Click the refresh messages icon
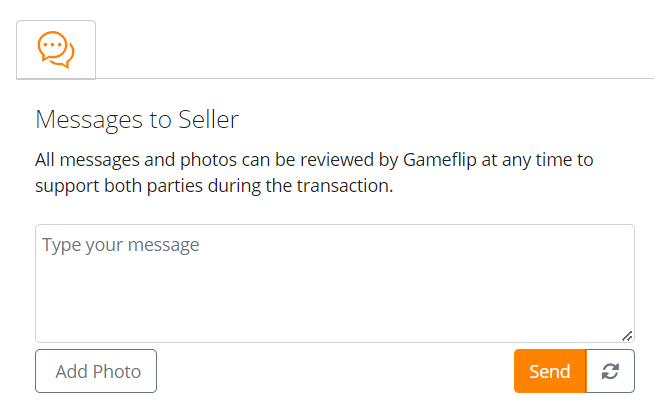Viewport: 666px width, 410px height. coord(610,371)
